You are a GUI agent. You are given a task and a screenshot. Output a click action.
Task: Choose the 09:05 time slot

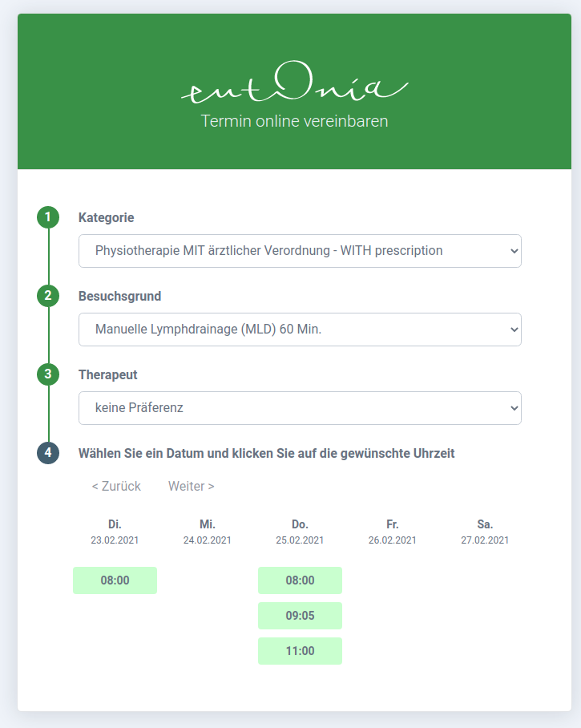(x=300, y=616)
